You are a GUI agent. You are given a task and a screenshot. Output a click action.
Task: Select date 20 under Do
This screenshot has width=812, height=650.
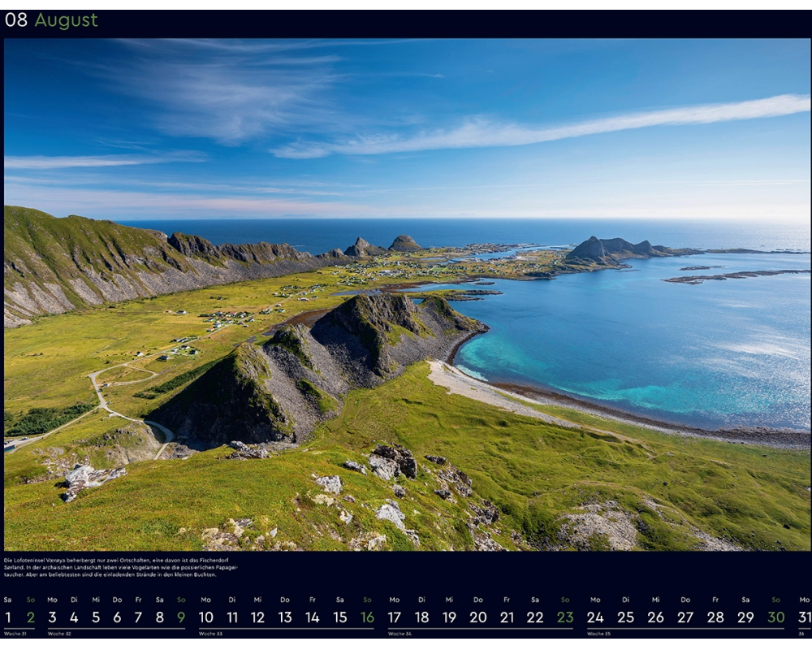coord(478,617)
